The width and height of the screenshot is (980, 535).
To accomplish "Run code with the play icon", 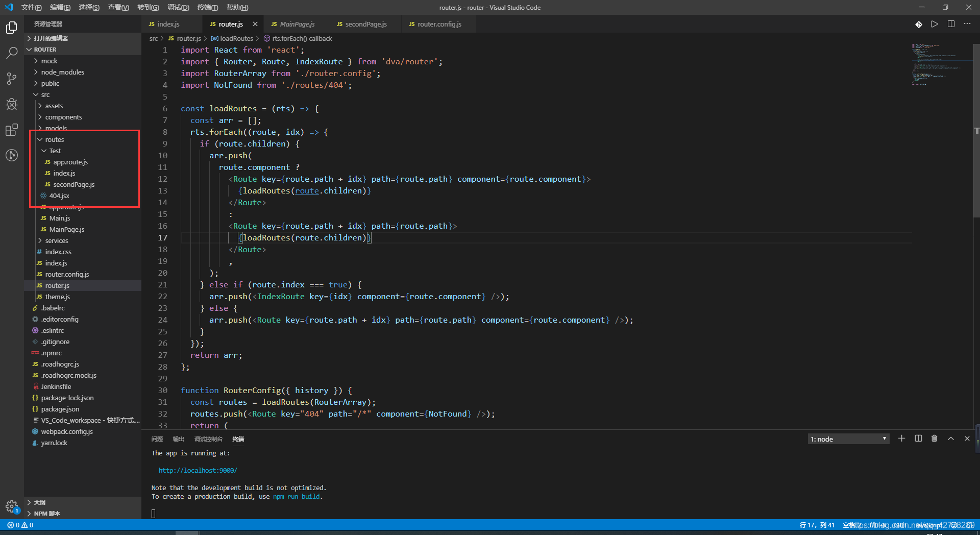I will [x=934, y=24].
